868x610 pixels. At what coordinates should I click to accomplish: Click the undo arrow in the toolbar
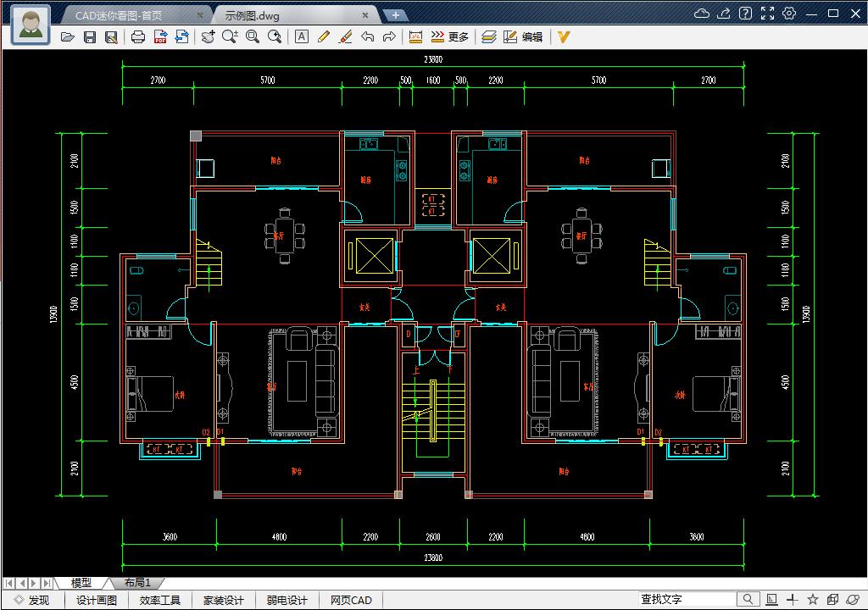pyautogui.click(x=367, y=37)
